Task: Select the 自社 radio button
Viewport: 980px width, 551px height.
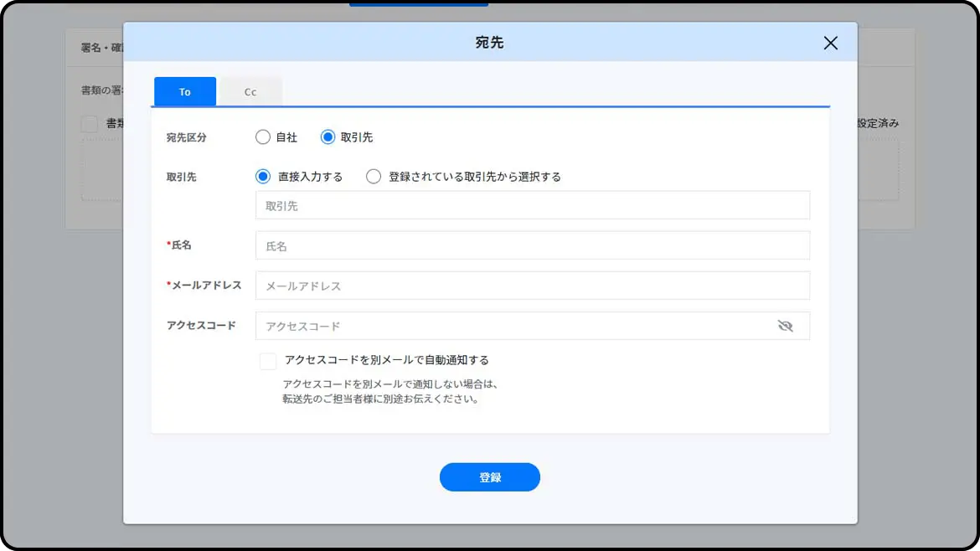Action: click(263, 137)
